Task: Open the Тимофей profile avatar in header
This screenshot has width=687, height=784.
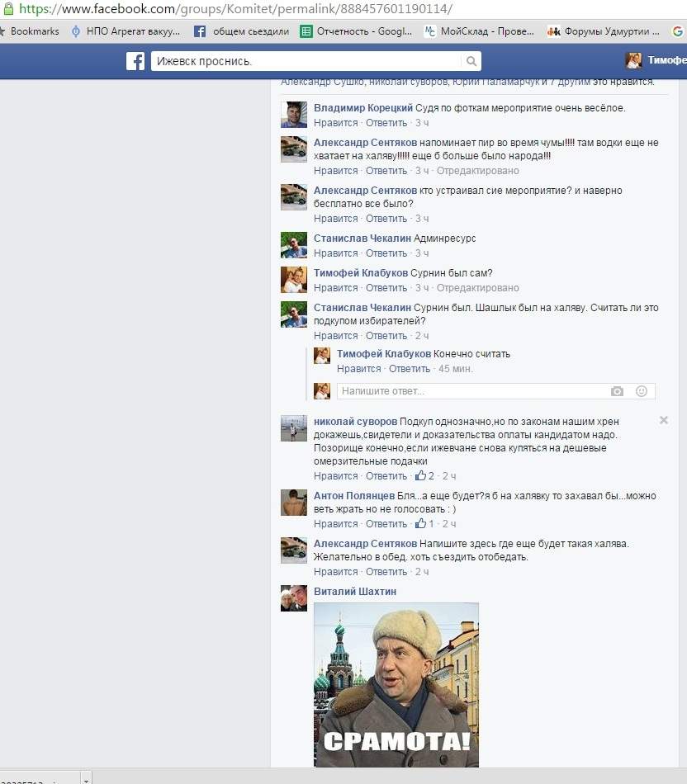Action: pos(633,61)
